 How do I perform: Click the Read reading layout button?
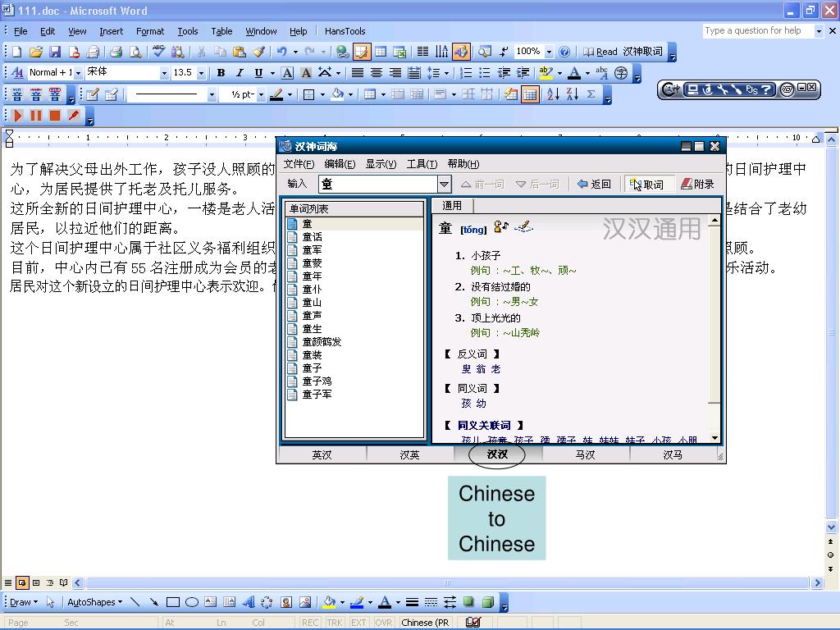(600, 52)
